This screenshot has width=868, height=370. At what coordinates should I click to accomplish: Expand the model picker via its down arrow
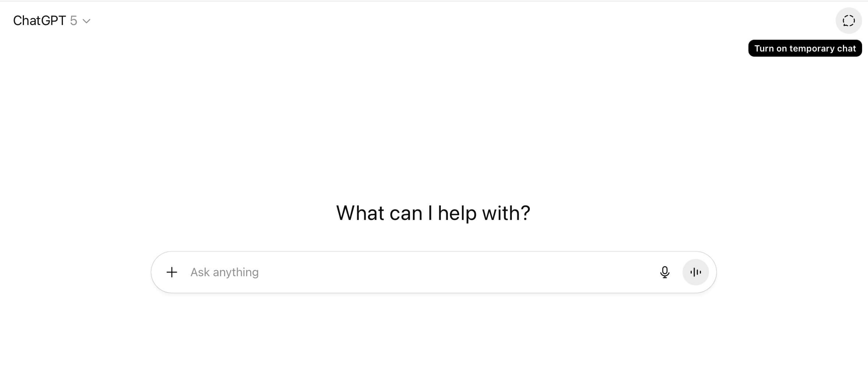tap(86, 21)
